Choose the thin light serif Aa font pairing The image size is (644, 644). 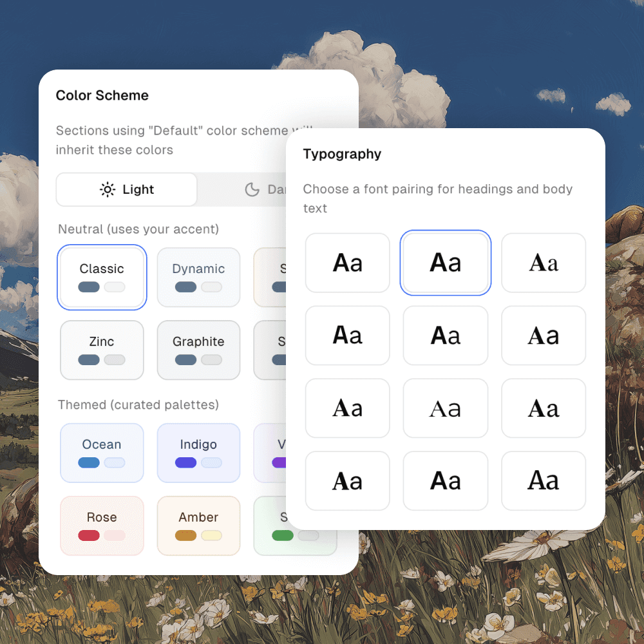(446, 408)
